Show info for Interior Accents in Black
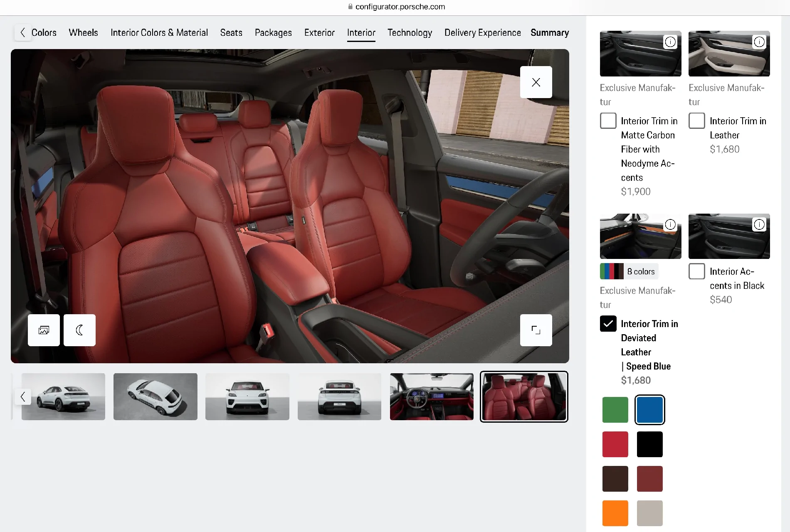 (759, 225)
